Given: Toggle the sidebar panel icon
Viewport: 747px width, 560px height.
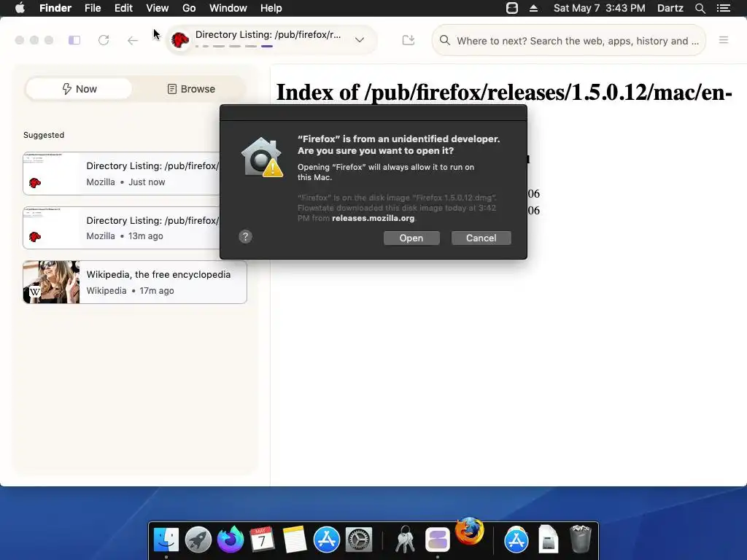Looking at the screenshot, I should [74, 41].
